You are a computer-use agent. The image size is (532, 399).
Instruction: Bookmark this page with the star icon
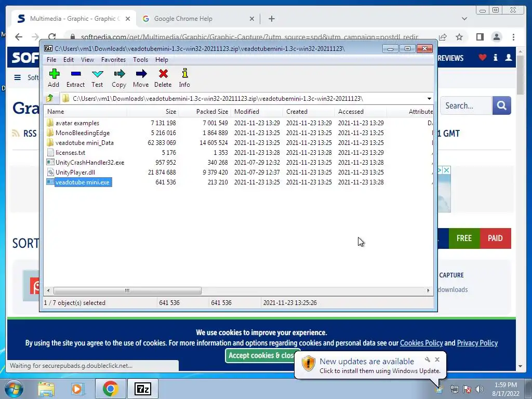pos(459,37)
